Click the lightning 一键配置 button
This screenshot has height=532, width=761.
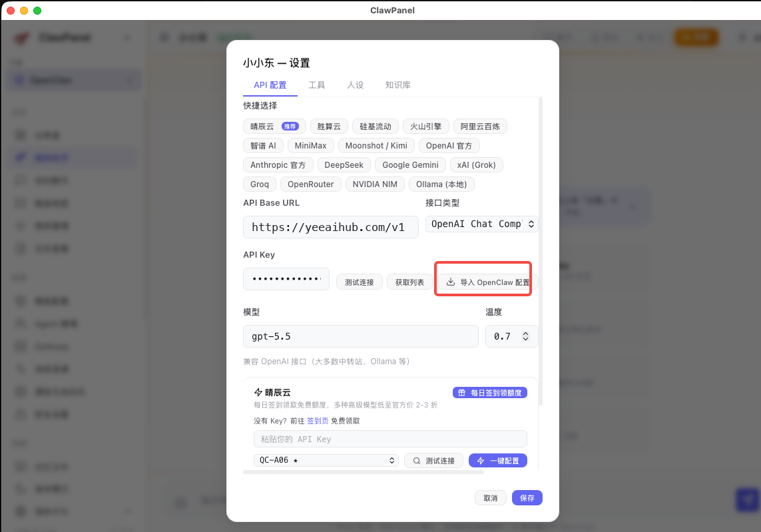[498, 461]
